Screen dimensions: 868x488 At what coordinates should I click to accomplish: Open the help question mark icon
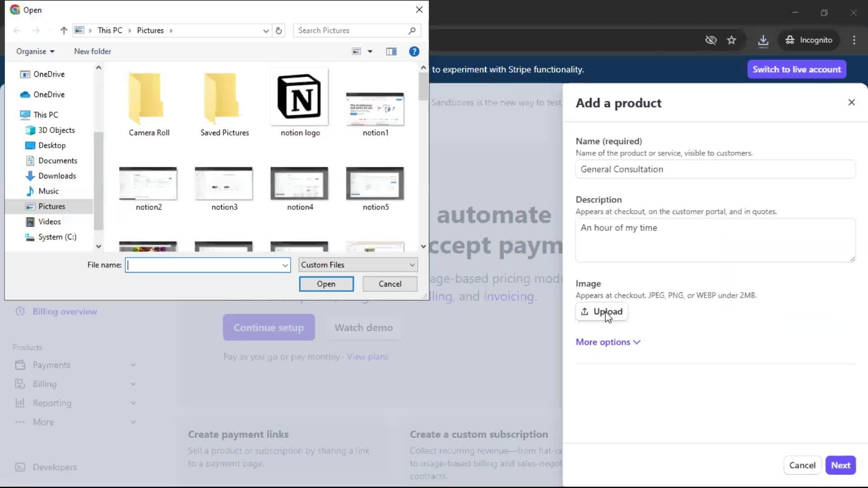pyautogui.click(x=414, y=52)
